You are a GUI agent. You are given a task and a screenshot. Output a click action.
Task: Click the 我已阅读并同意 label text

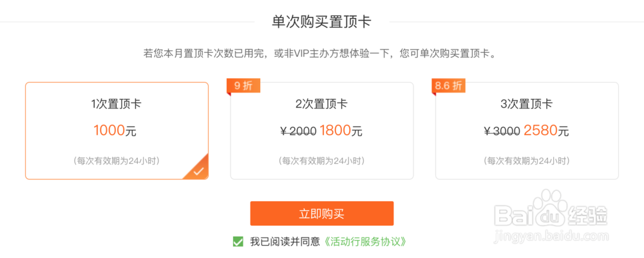[285, 241]
